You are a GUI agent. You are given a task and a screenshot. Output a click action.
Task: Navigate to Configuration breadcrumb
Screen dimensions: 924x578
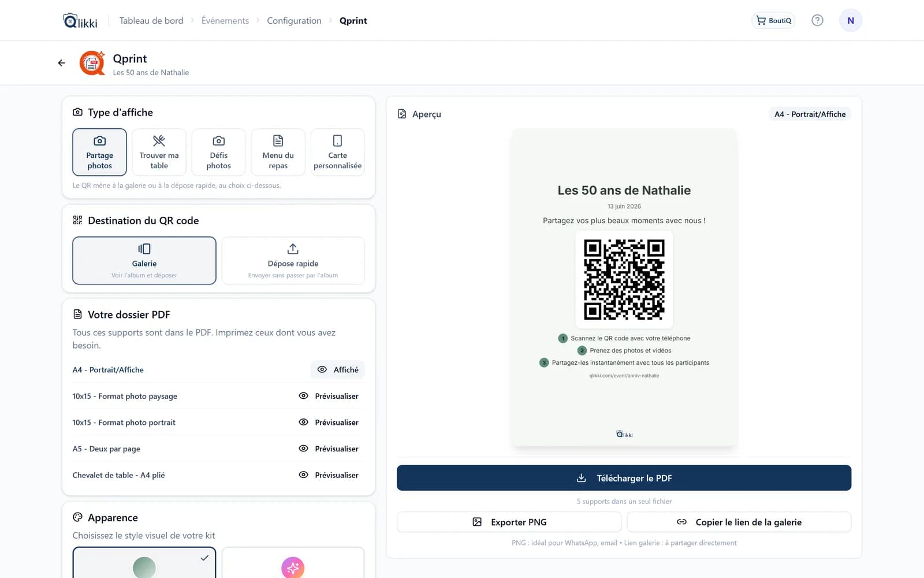pos(294,21)
